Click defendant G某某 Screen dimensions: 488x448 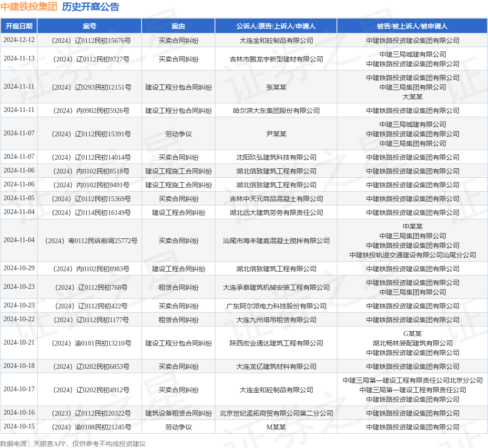[413, 334]
